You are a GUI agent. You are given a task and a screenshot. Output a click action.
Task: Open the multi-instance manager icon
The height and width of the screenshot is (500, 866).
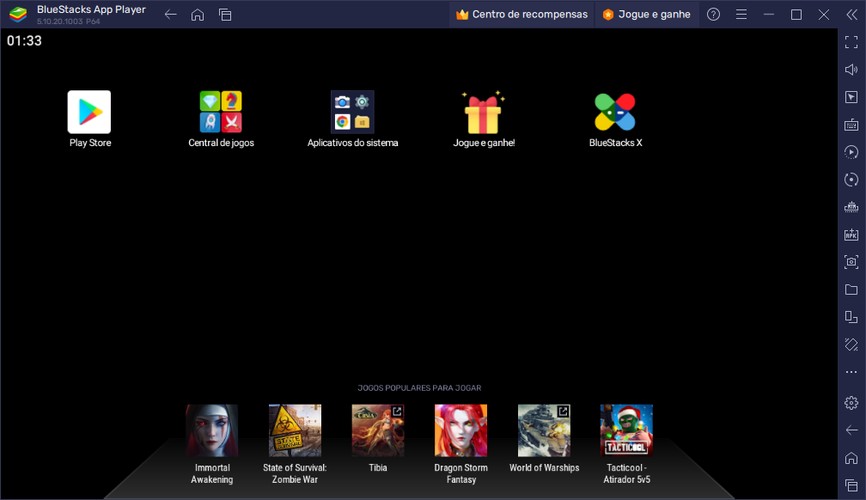pos(851,207)
